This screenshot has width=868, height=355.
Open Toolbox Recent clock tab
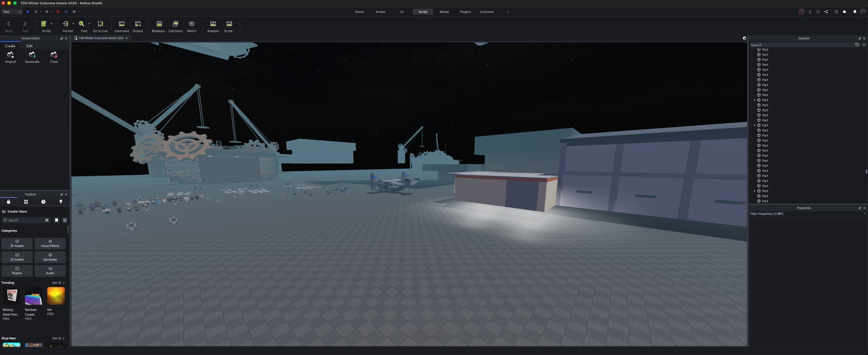click(x=43, y=202)
